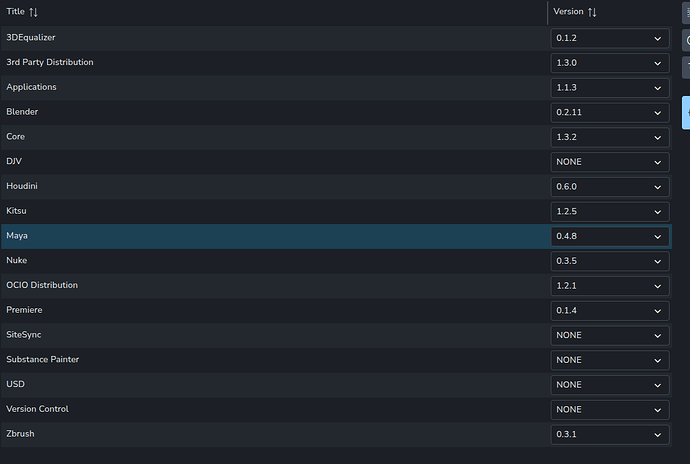The height and width of the screenshot is (464, 690).
Task: Click chevron arrow in Maya version box
Action: click(657, 237)
